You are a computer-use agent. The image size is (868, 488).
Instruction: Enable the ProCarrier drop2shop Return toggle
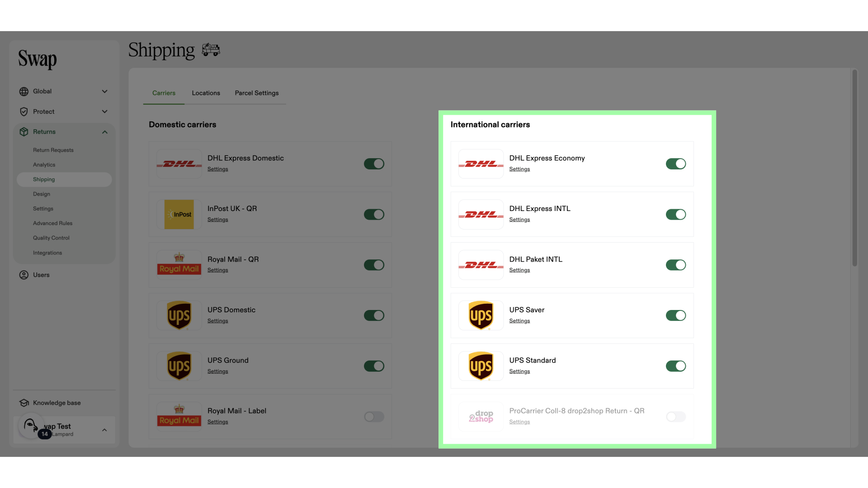(x=676, y=417)
